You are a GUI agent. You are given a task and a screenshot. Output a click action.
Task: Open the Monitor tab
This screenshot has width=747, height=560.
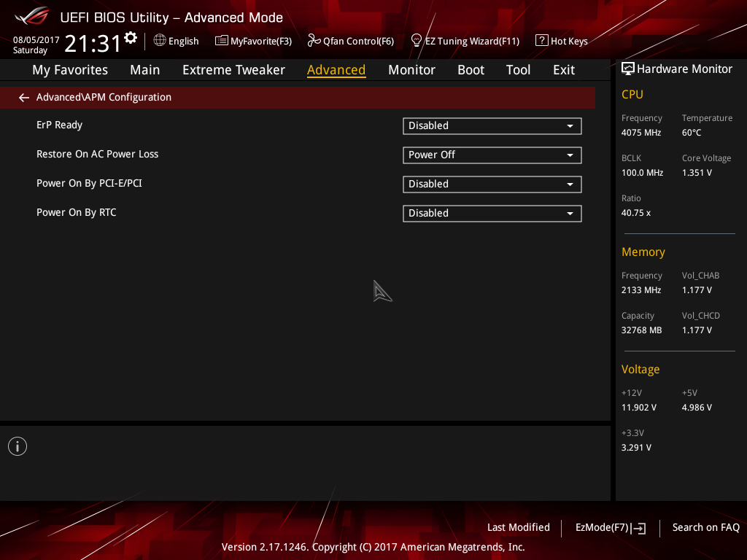point(411,70)
